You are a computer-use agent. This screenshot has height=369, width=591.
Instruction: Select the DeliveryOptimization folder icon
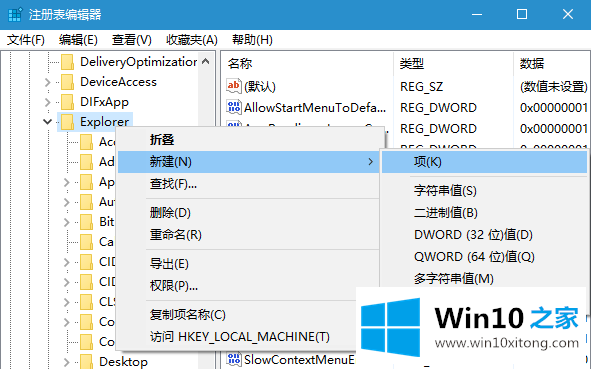coord(67,62)
